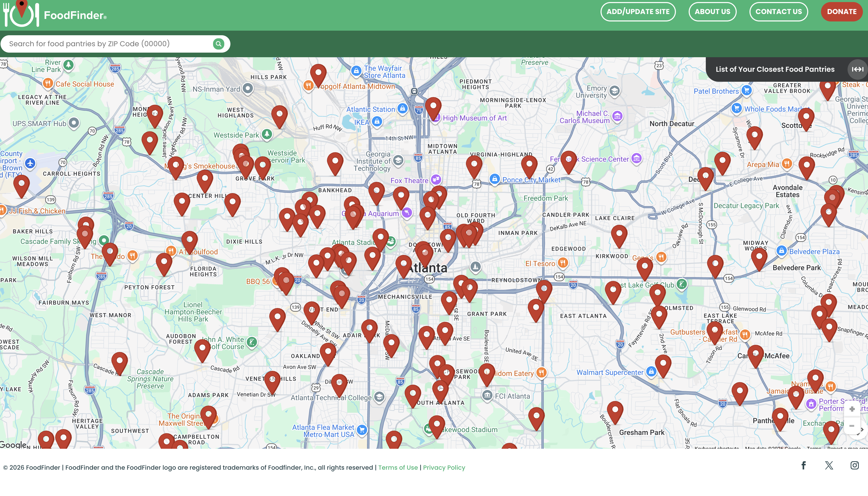This screenshot has width=868, height=496.
Task: Click the El Tesoro restaurant icon
Action: pos(563,263)
